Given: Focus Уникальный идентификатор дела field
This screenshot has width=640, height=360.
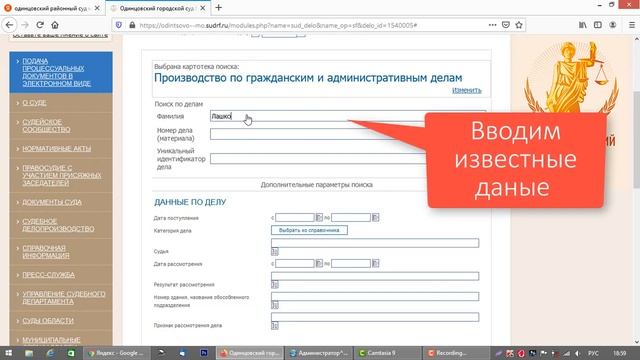Looking at the screenshot, I should tap(317, 159).
